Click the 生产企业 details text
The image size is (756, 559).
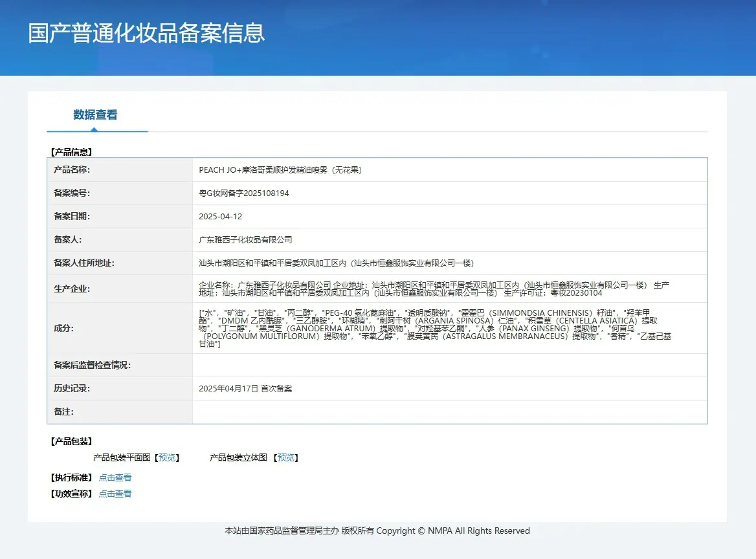pos(434,289)
